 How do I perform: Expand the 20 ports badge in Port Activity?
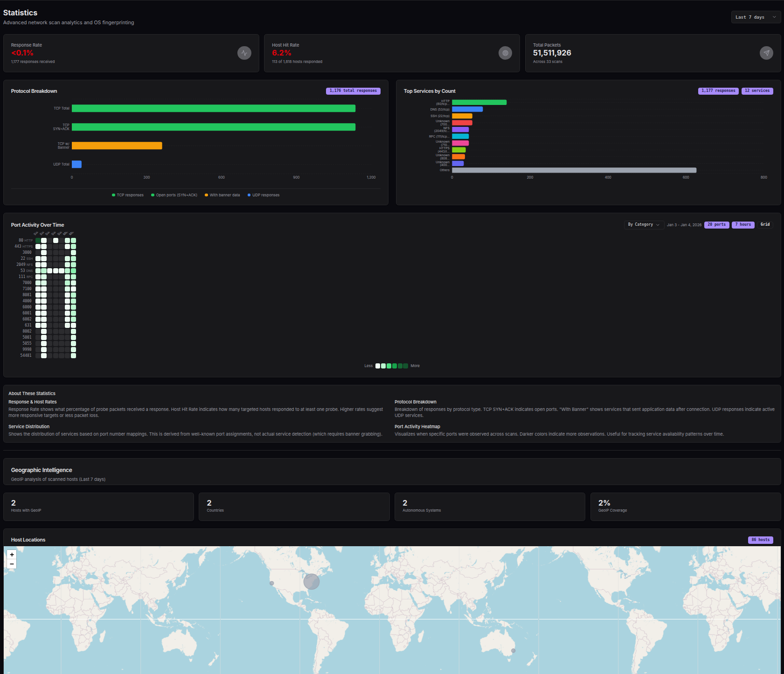click(x=716, y=224)
